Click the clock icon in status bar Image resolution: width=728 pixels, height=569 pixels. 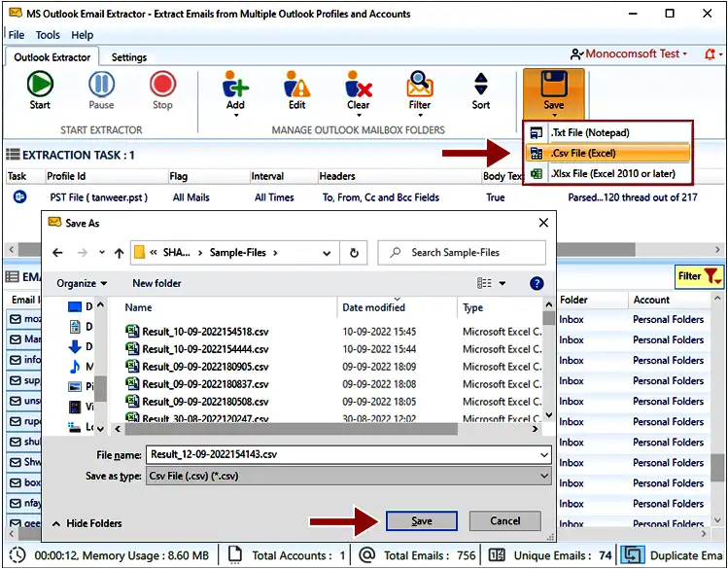17,555
